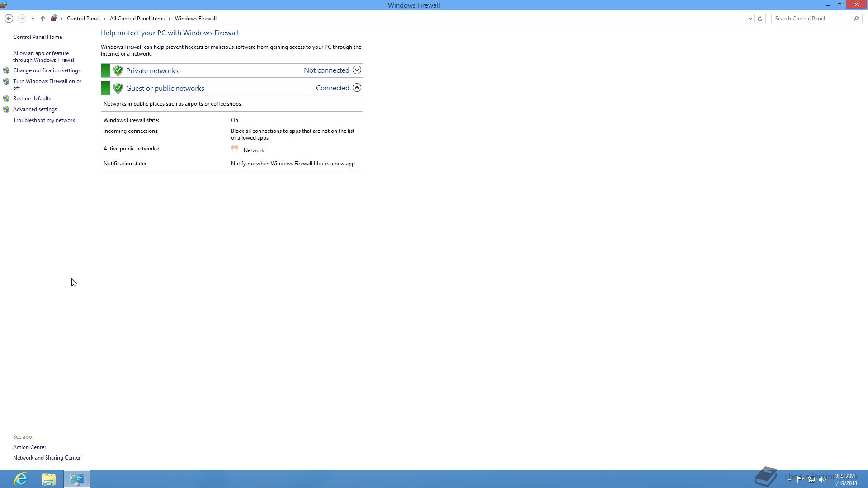Click the taskbar clock and date
Image resolution: width=868 pixels, height=488 pixels.
coord(845,479)
